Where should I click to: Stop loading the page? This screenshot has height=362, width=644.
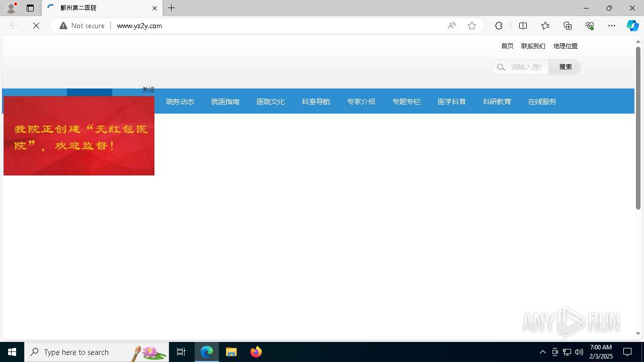point(36,26)
